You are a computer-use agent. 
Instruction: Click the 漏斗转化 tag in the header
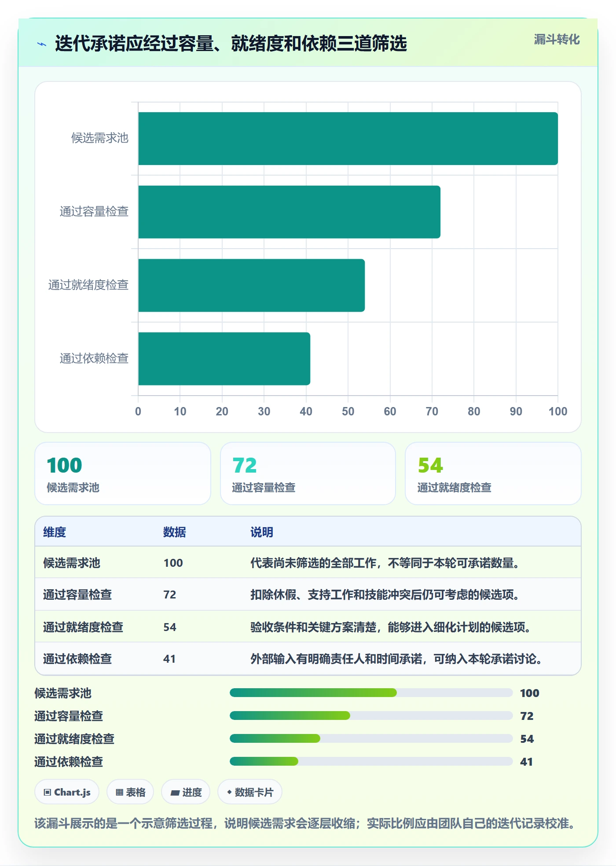click(557, 40)
